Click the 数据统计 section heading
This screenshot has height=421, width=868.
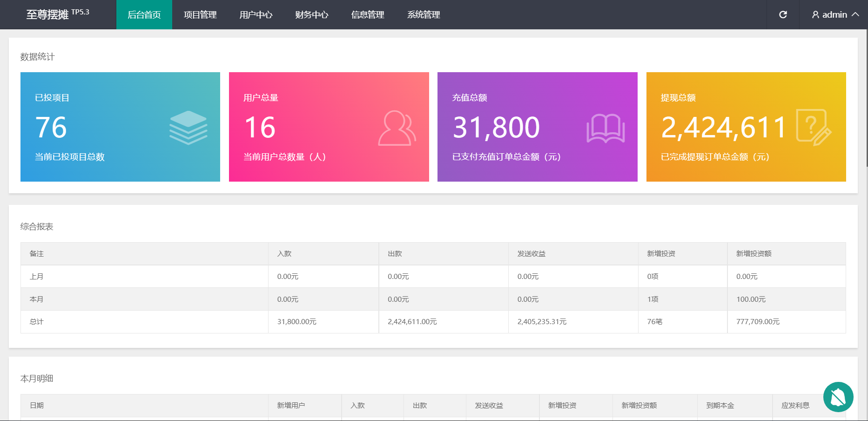coord(37,57)
